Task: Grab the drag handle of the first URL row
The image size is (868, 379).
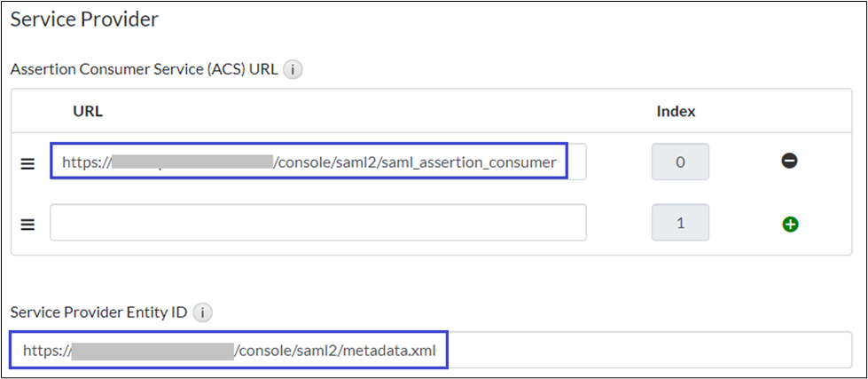Action: coord(27,163)
